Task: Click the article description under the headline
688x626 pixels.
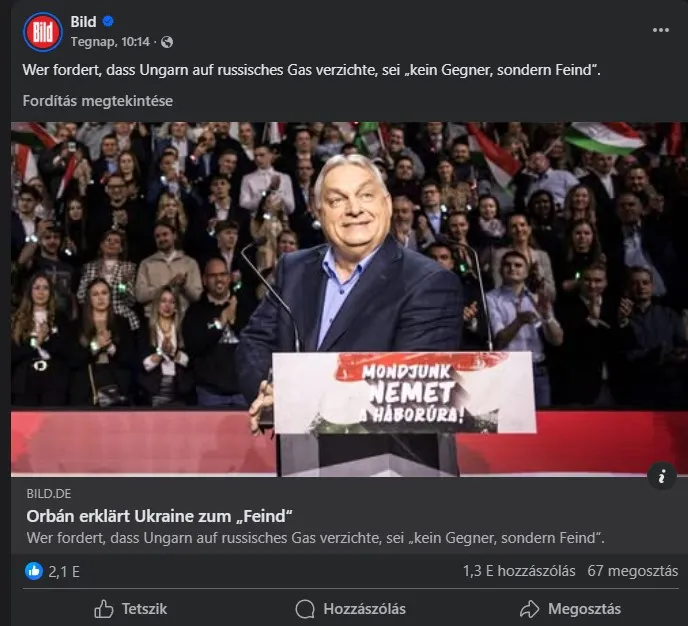Action: coord(315,539)
